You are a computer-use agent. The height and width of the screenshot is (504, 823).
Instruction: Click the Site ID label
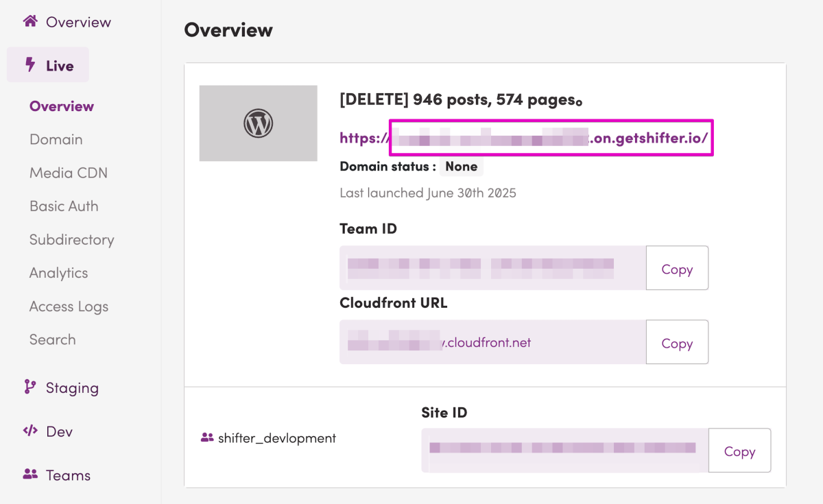coord(444,412)
